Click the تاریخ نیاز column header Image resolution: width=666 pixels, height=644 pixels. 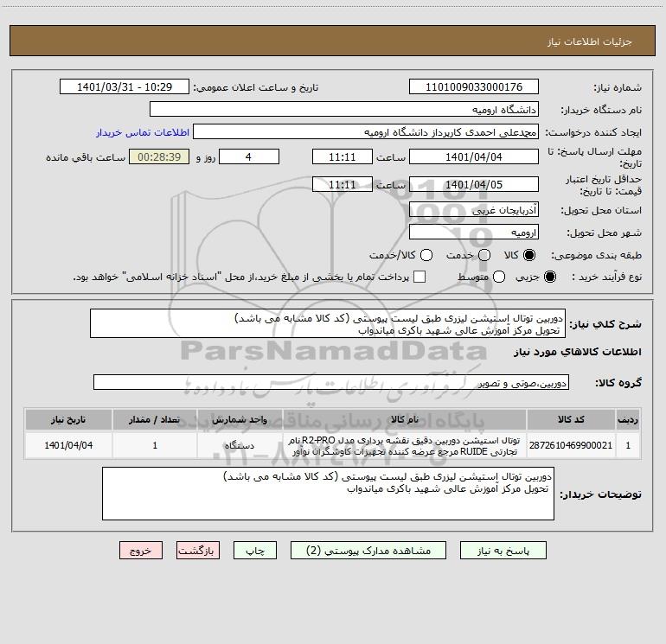point(68,419)
